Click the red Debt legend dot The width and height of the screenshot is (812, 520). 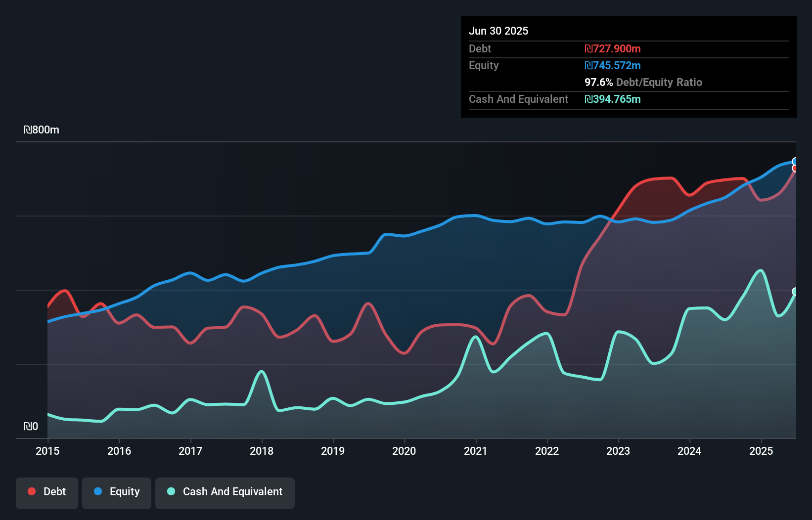point(32,491)
